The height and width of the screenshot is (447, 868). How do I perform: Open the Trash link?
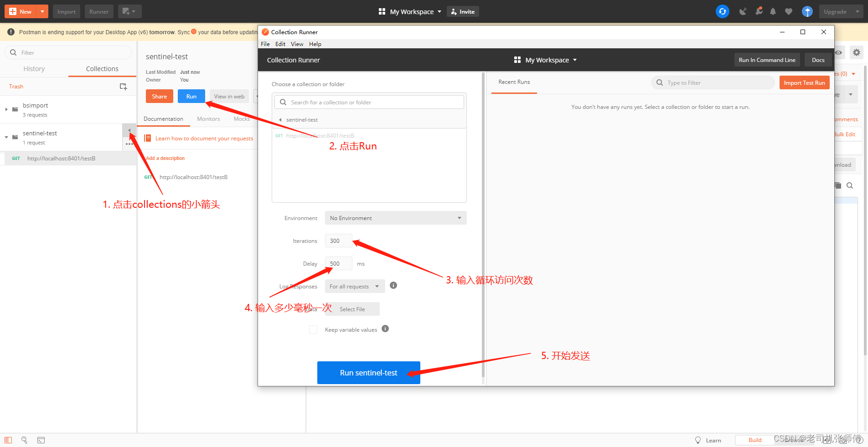[x=16, y=86]
